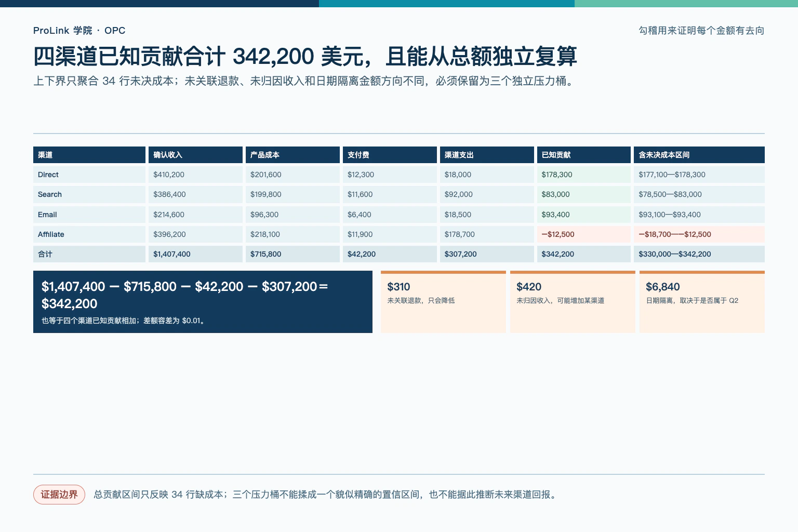This screenshot has height=532, width=798.
Task: Select the Search row label
Action: pos(89,194)
